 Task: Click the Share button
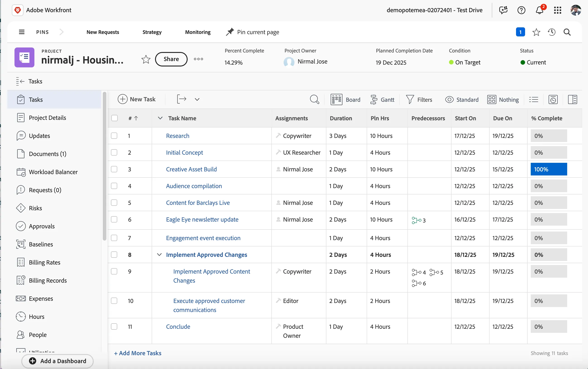coord(171,59)
